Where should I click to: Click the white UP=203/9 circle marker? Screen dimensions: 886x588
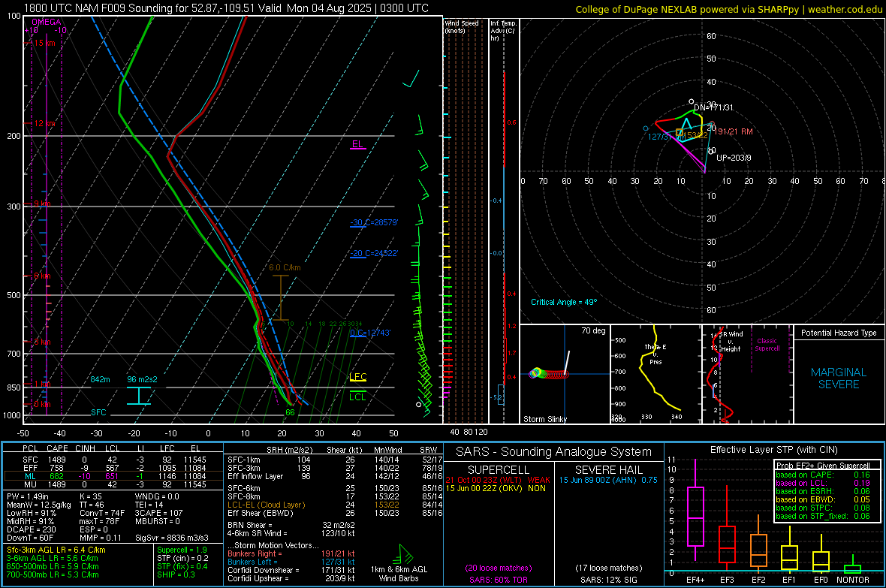coord(711,152)
